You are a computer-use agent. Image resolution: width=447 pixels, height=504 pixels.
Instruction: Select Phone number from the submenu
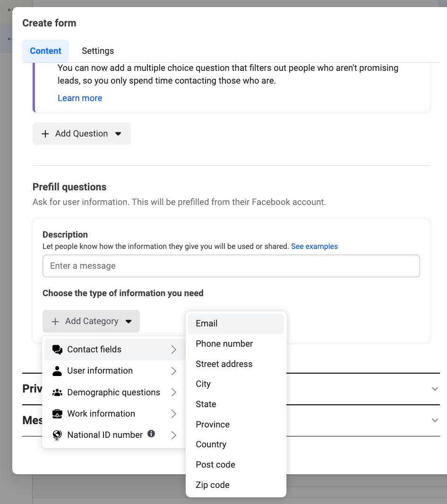click(x=224, y=344)
